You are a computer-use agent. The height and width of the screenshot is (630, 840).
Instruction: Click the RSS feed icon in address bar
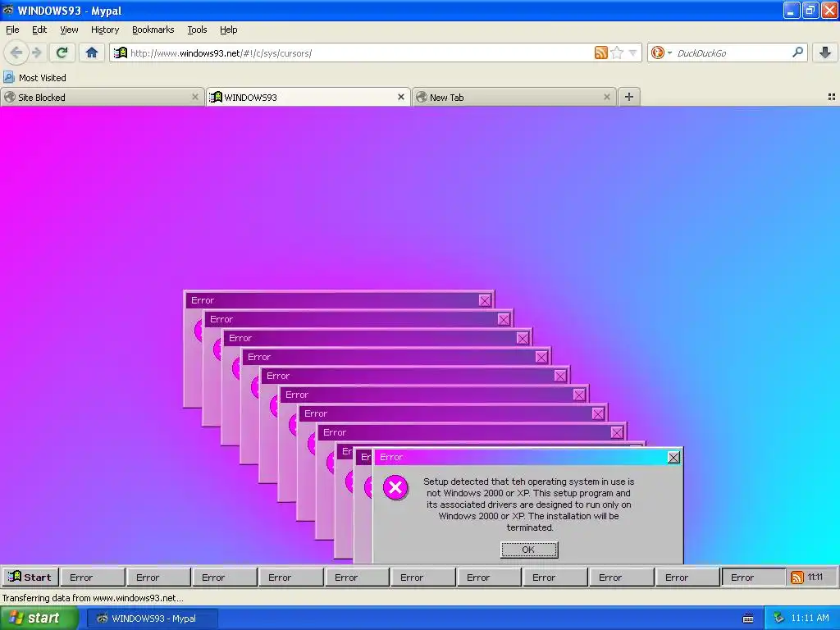click(x=601, y=52)
